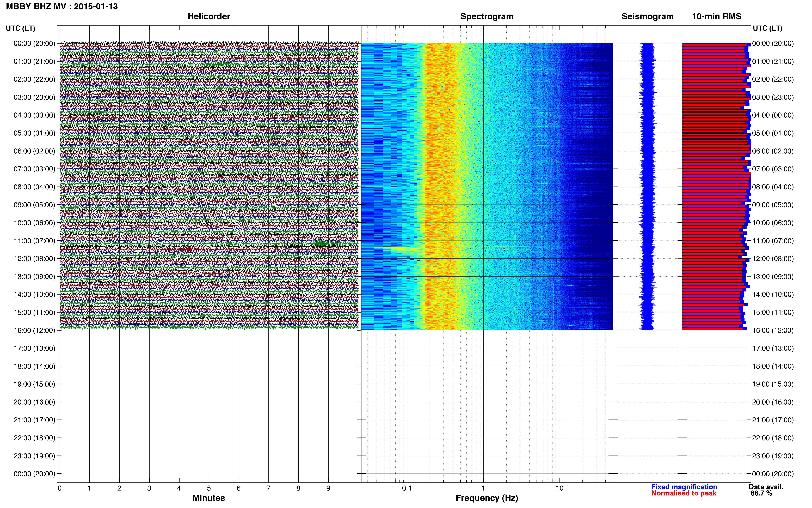Click right-axis time label 18:00 (14:00)
Viewport: 812px width, 508px height.
pyautogui.click(x=773, y=367)
